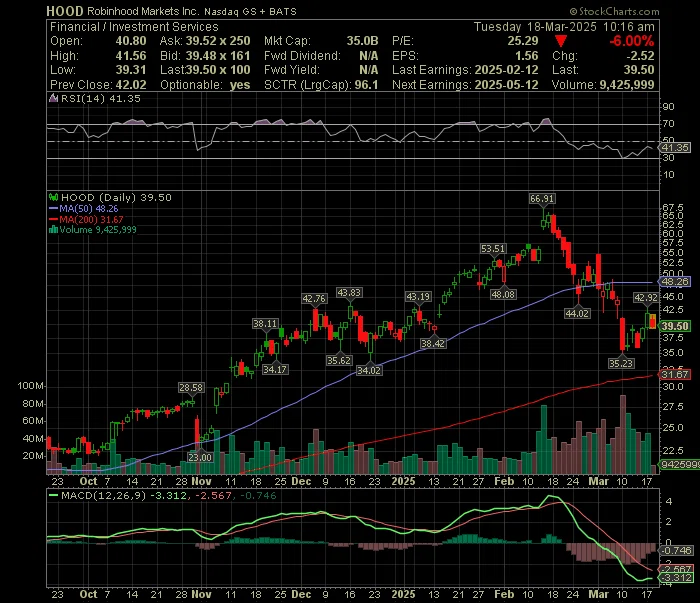Click the 23.00 low price annotation
Image resolution: width=700 pixels, height=603 pixels.
click(200, 457)
